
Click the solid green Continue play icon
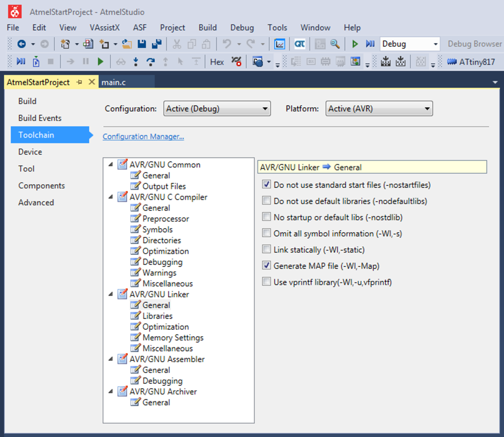101,61
